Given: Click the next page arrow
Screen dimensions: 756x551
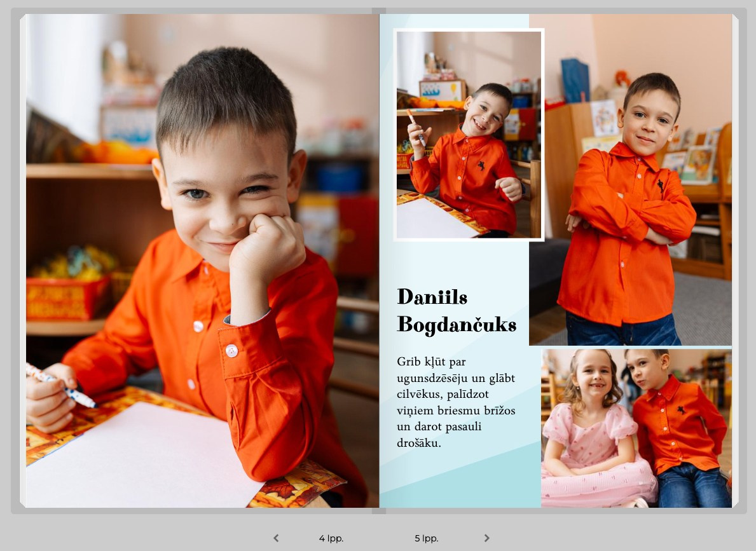Looking at the screenshot, I should click(486, 538).
